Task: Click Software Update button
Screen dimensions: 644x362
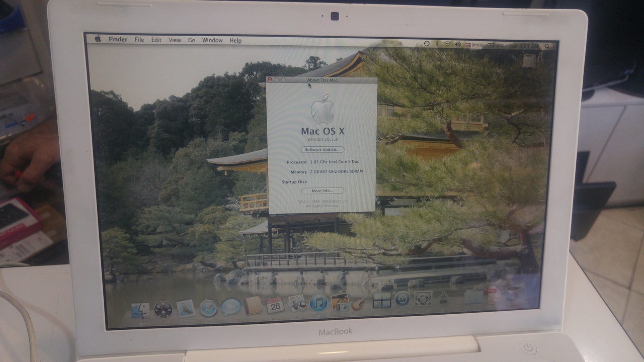Action: tap(323, 149)
